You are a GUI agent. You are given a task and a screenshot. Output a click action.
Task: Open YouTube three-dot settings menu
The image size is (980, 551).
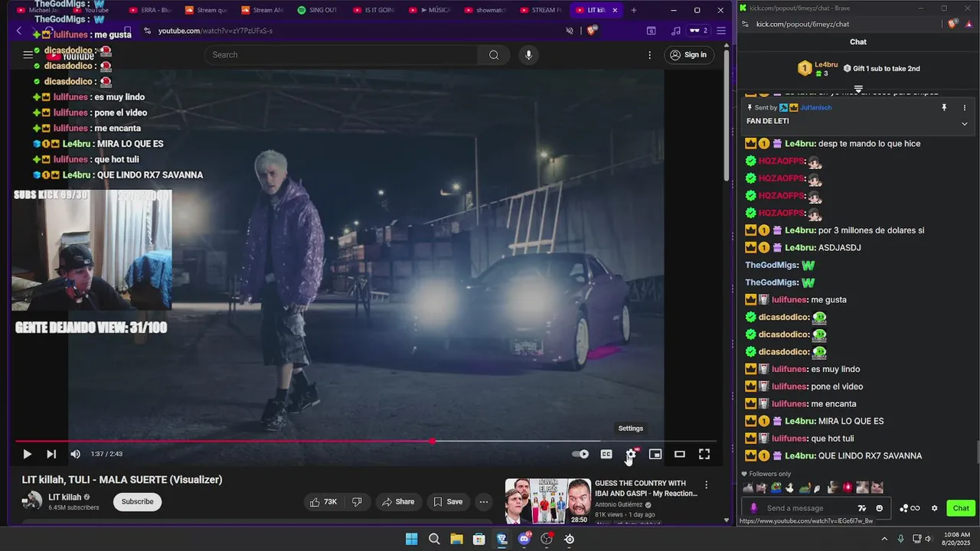point(650,55)
